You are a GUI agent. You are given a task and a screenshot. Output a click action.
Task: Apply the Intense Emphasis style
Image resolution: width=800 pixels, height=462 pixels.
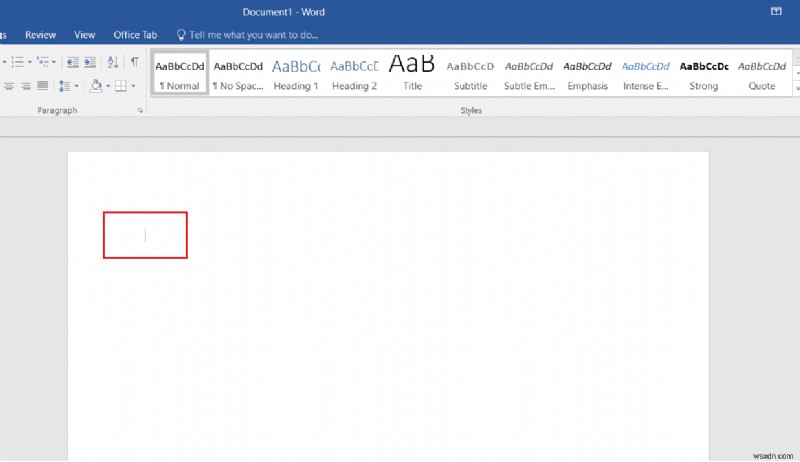645,73
